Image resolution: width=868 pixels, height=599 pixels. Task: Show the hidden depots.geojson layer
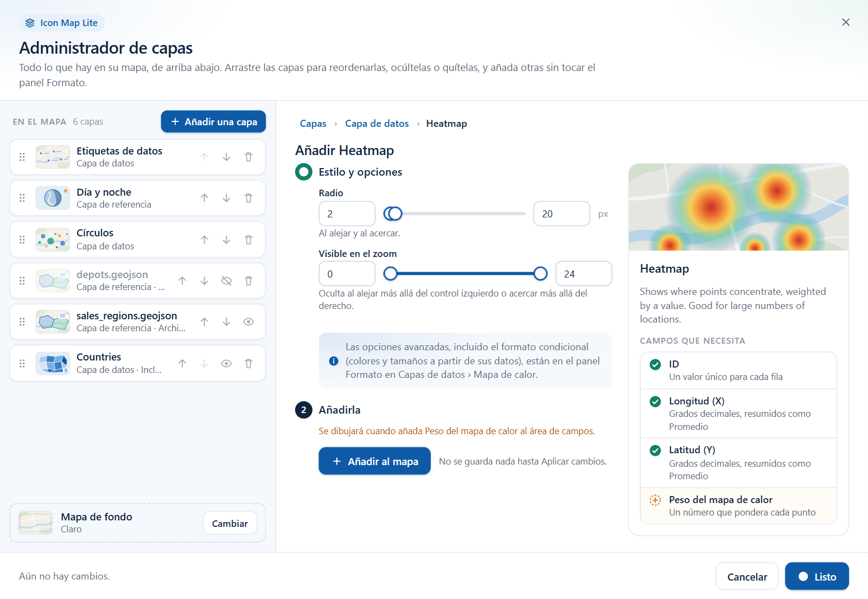226,281
